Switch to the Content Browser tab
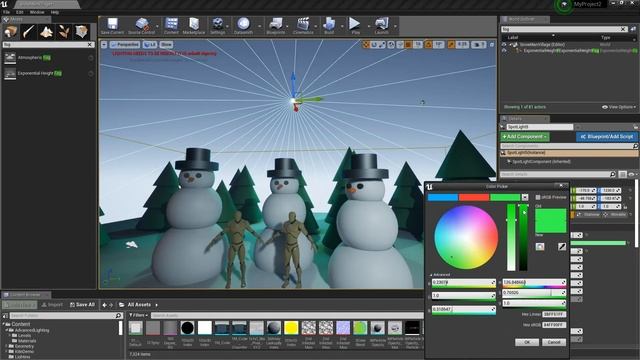Screen dimensions: 640x360 [26, 295]
